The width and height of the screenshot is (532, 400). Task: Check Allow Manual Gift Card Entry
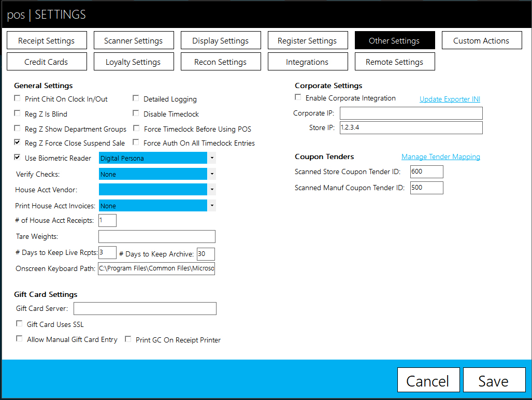19,339
